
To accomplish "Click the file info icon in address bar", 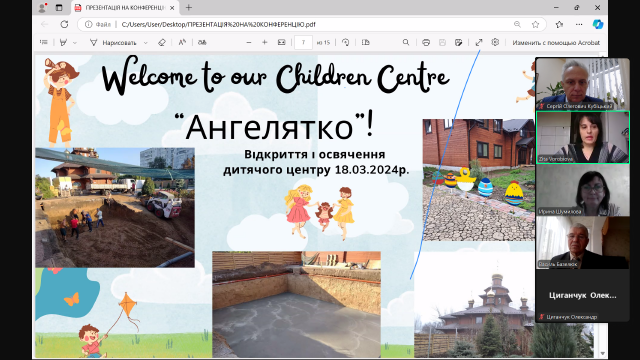I will click(88, 24).
